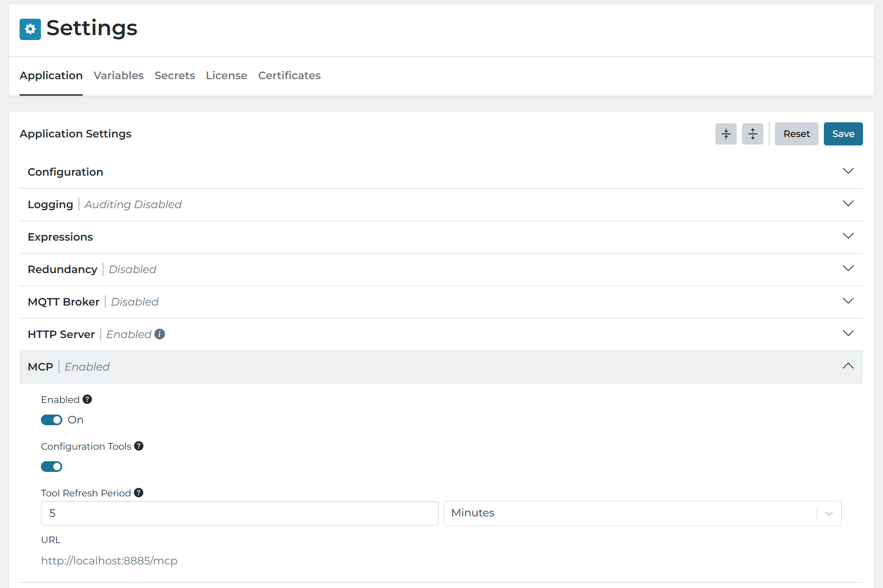The width and height of the screenshot is (883, 588).
Task: Click the HTTP Server Enabled status text
Action: pyautogui.click(x=129, y=334)
